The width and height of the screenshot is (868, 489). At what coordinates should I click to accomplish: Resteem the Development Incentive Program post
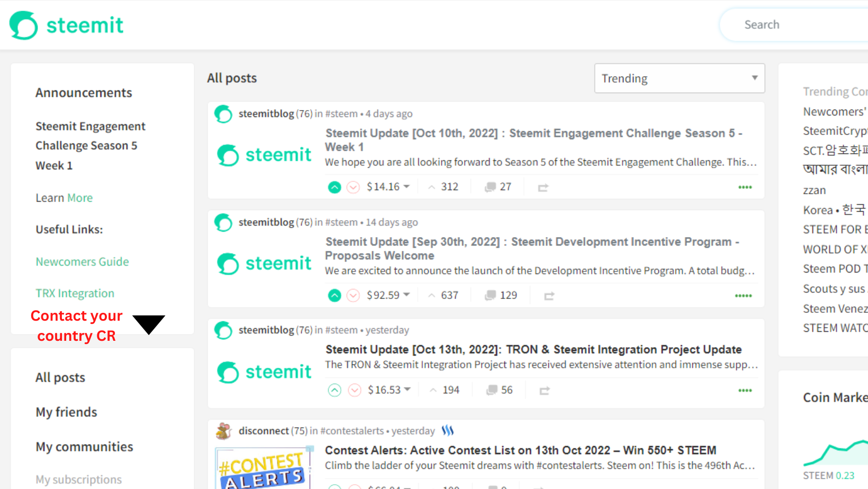(x=549, y=296)
